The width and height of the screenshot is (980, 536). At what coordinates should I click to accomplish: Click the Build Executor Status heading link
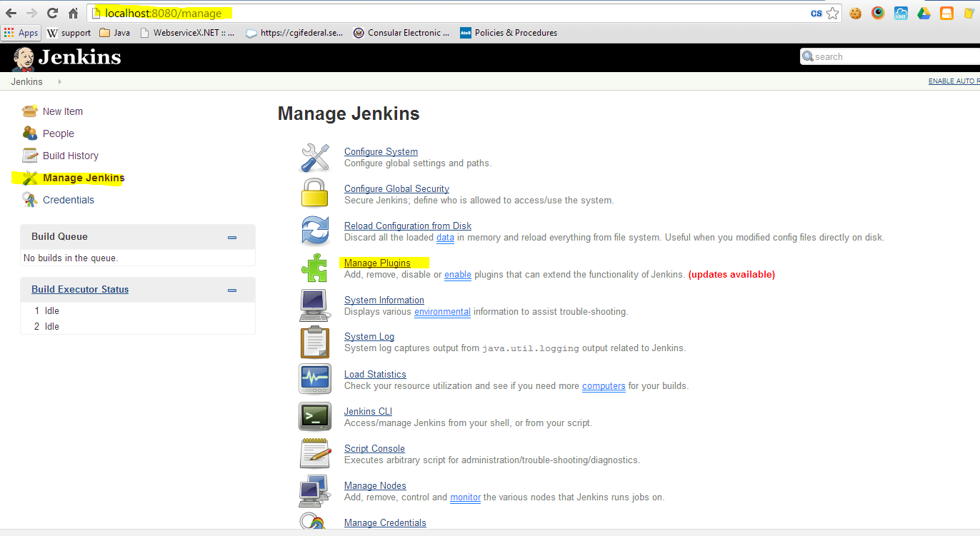(x=80, y=289)
